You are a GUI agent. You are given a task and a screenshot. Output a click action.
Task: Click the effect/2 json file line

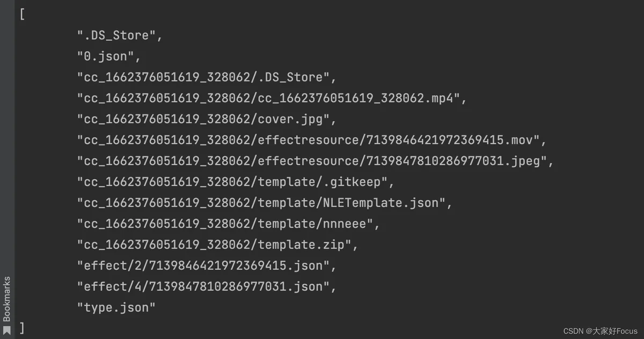click(207, 266)
